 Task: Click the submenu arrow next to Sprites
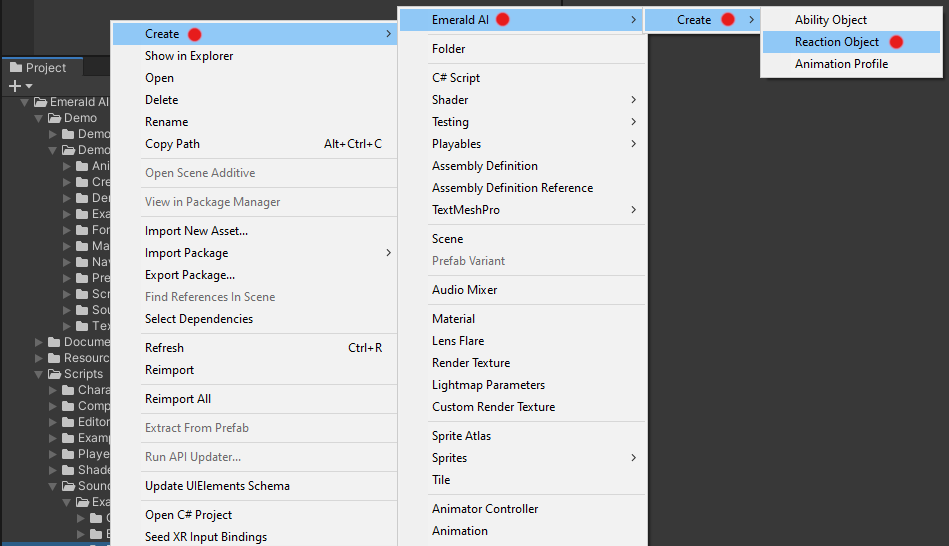tap(634, 458)
